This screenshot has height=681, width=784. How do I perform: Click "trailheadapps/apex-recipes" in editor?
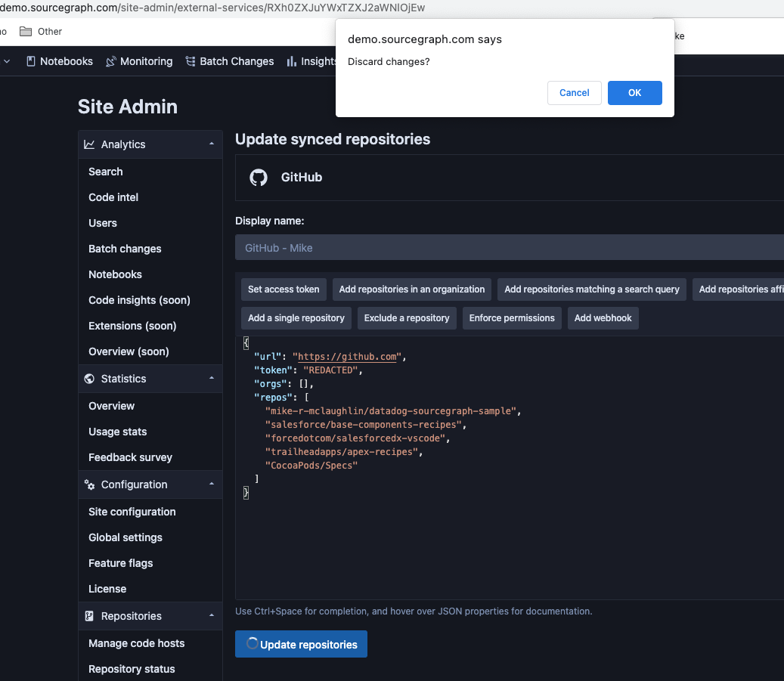pyautogui.click(x=342, y=452)
